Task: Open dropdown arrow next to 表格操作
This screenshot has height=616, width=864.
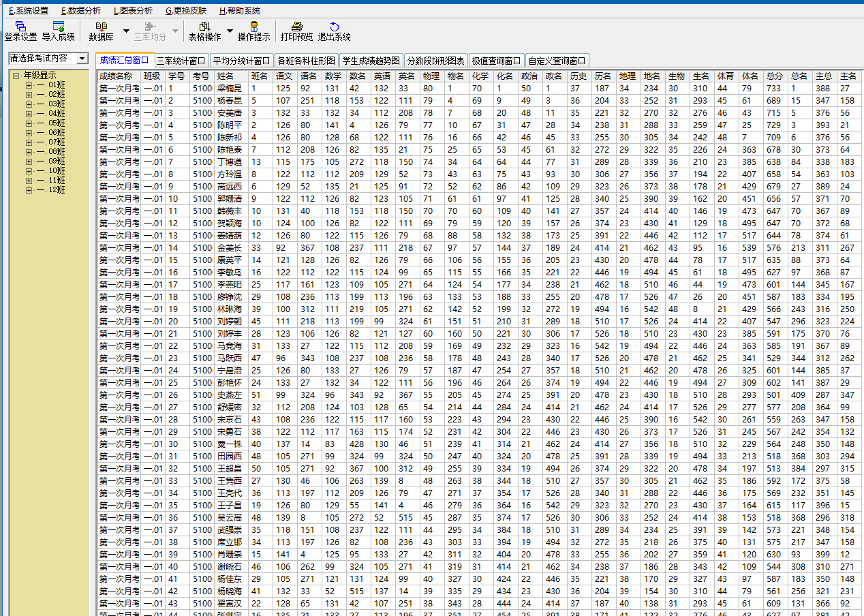Action: 230,31
